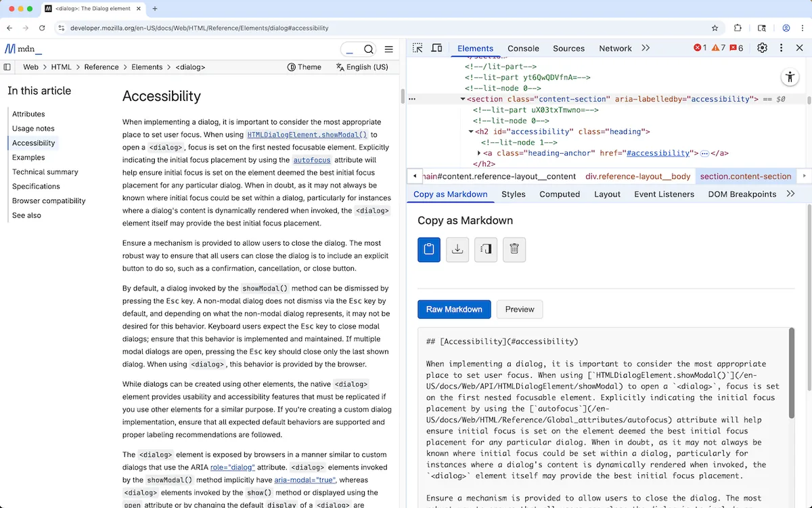Viewport: 812px width, 508px height.
Task: Click the accessibility tree toggle button
Action: point(790,77)
